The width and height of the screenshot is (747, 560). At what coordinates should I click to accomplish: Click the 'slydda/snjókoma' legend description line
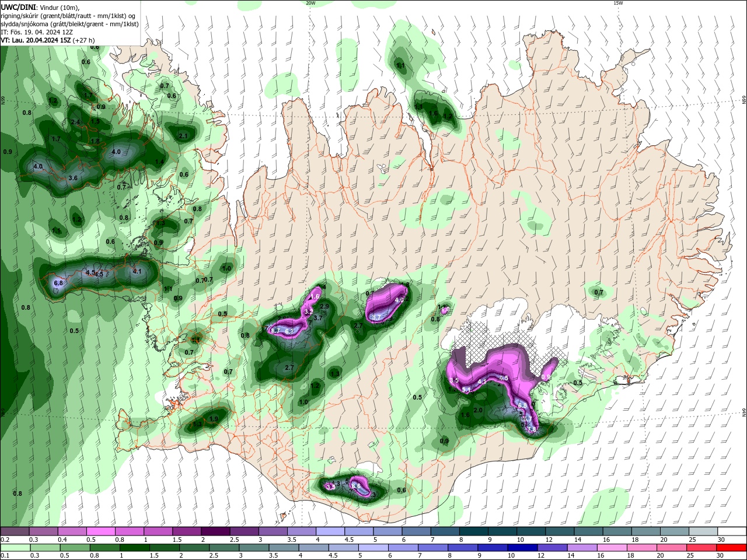pyautogui.click(x=69, y=24)
